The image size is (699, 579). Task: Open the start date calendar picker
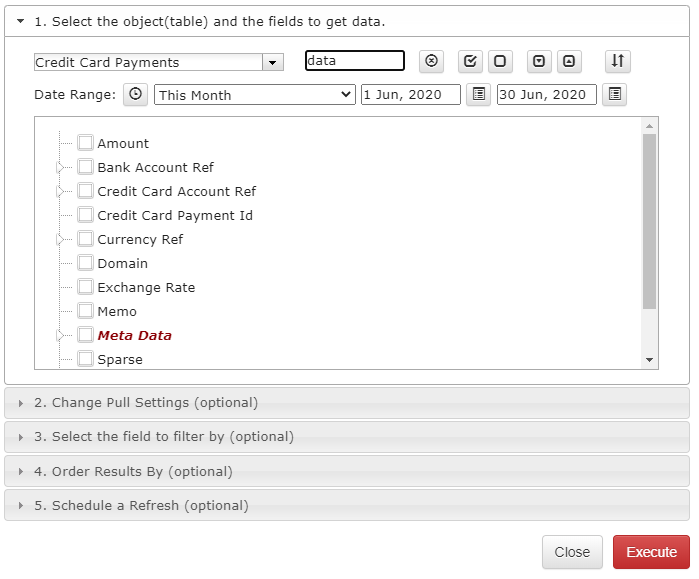(x=478, y=94)
